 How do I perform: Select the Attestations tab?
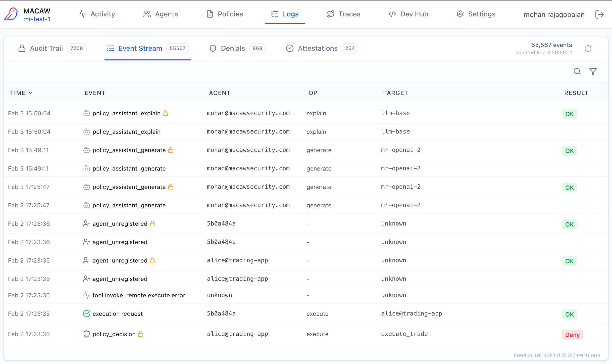(317, 48)
